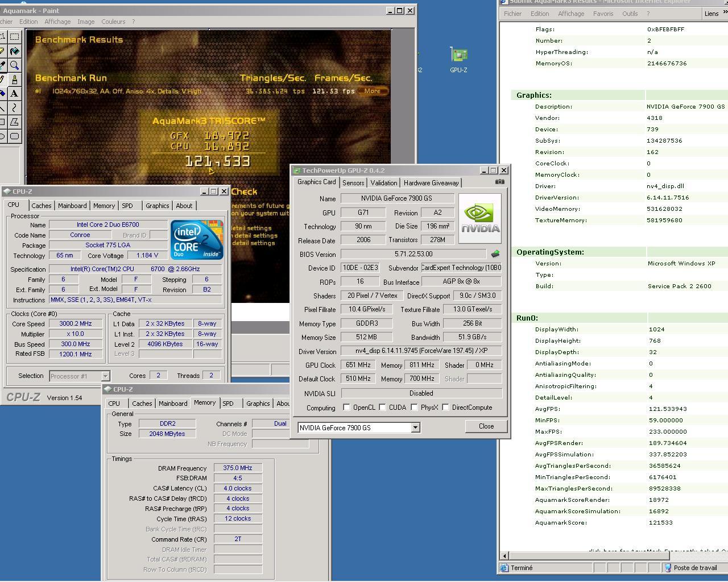728x582 pixels.
Task: Click the GPU Clock 651 MHz value
Action: tap(358, 365)
